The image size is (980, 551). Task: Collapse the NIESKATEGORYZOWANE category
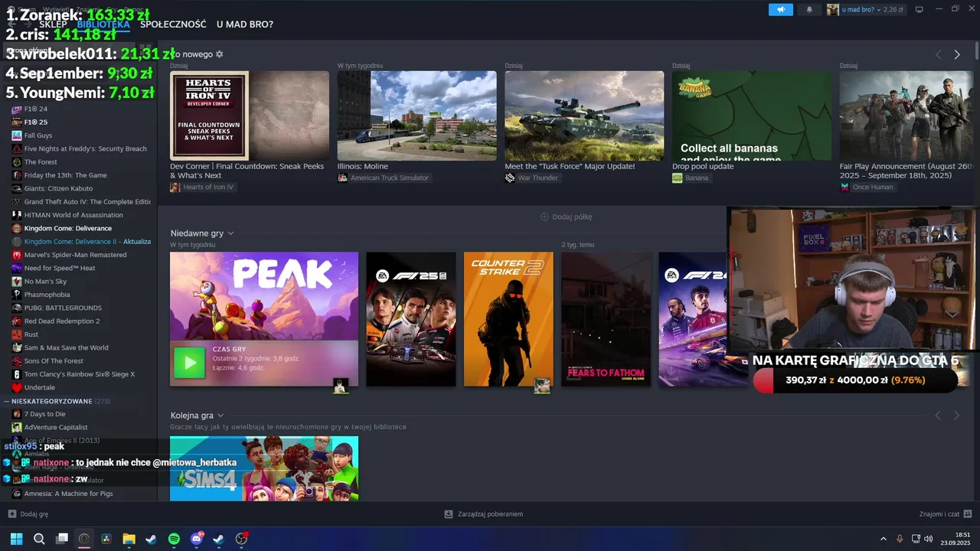tap(7, 401)
